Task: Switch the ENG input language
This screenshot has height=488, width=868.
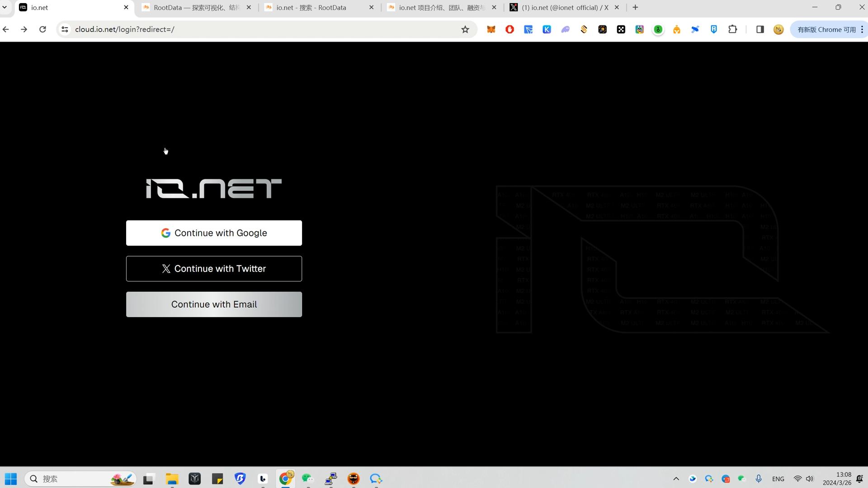Action: pyautogui.click(x=778, y=479)
